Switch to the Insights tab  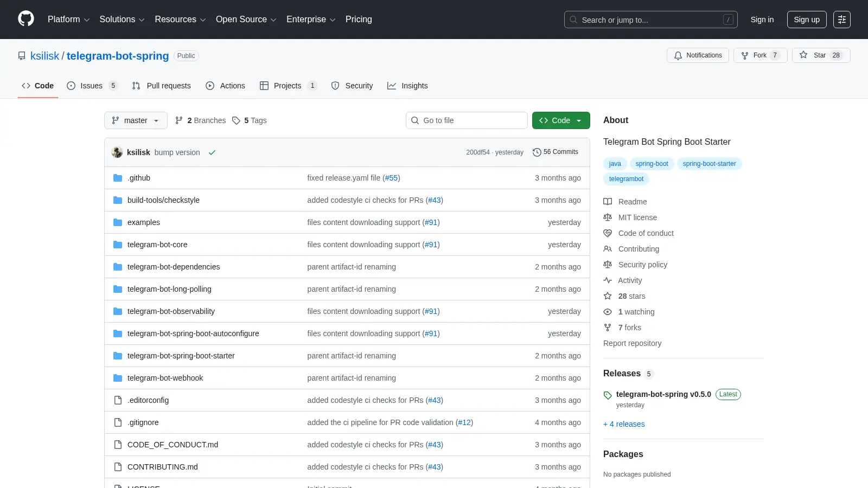(x=407, y=86)
